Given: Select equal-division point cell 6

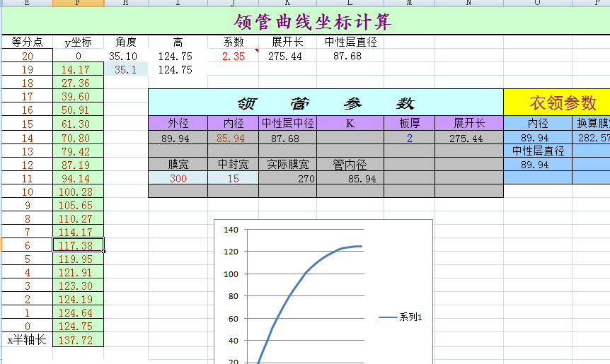Looking at the screenshot, I should pos(27,245).
